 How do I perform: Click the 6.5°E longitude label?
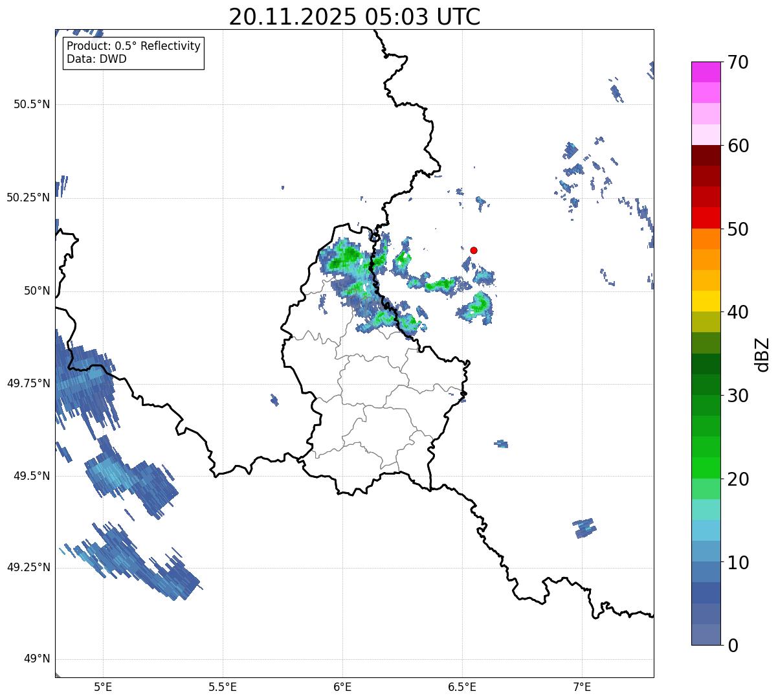tap(462, 687)
